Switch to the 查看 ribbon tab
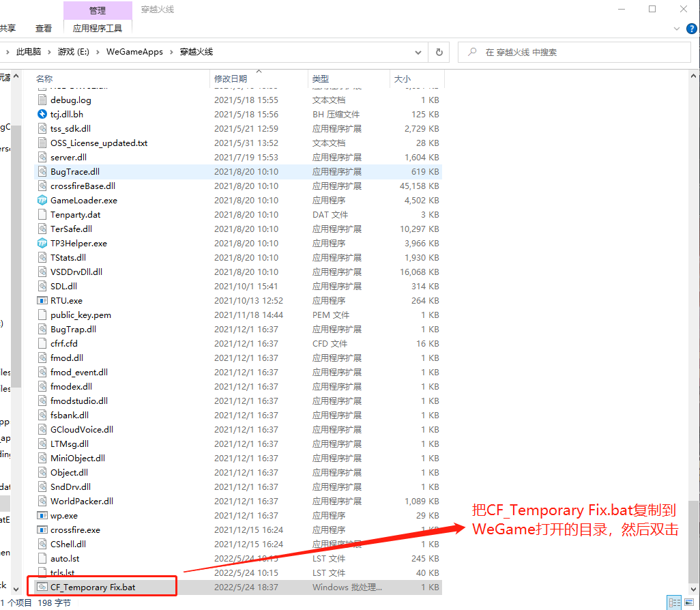Viewport: 700px width, 610px height. pos(43,29)
